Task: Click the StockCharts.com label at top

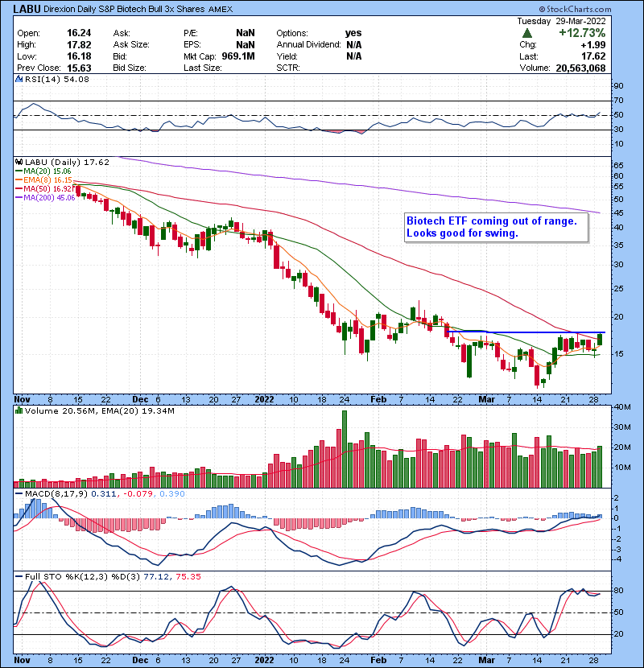Action: [575, 9]
